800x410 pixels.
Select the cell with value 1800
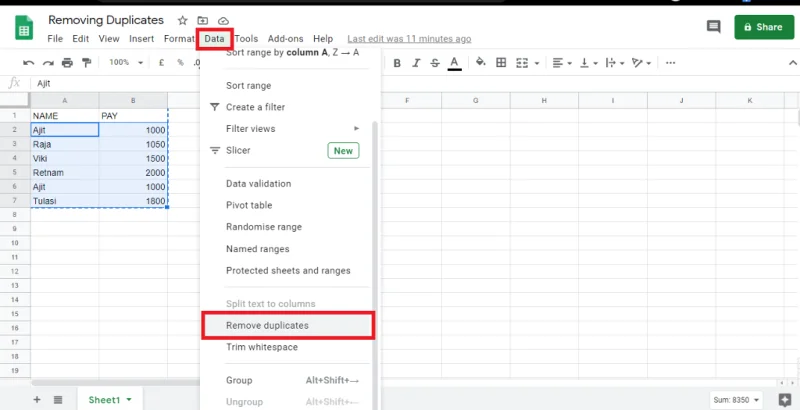click(133, 201)
